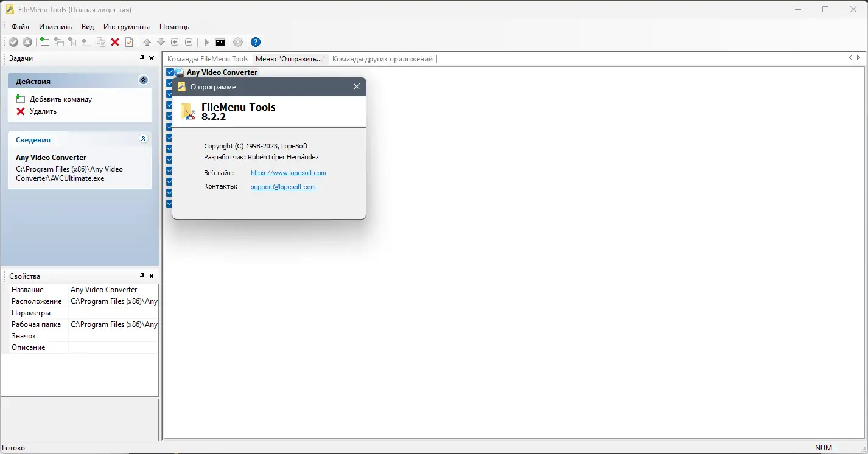Close the Свойства panel with its X
Viewport: 868px width, 454px height.
point(152,276)
